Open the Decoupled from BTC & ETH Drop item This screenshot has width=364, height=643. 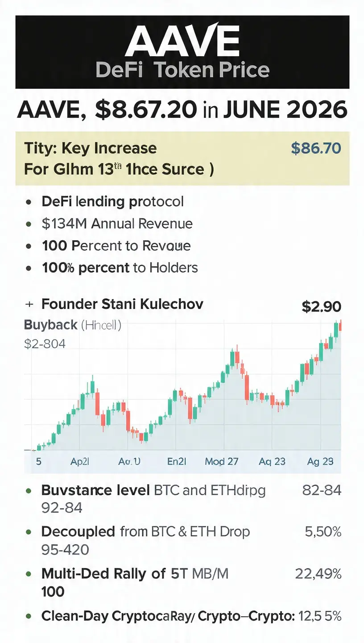(x=145, y=531)
